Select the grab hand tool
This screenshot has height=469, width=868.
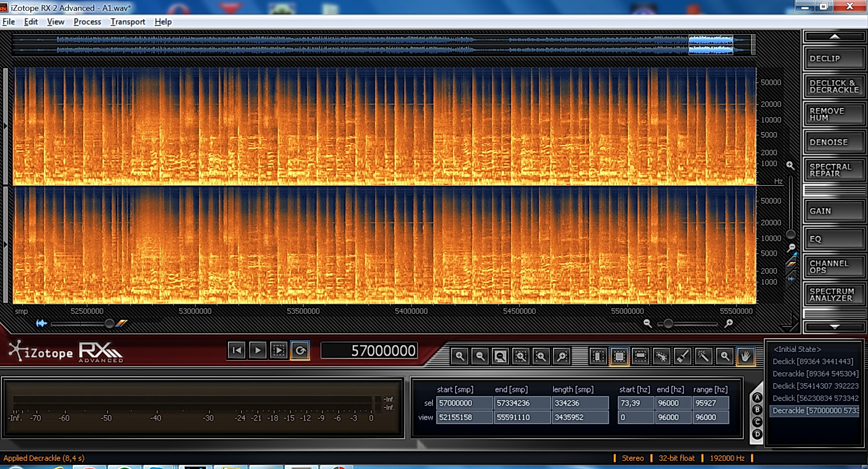[746, 357]
